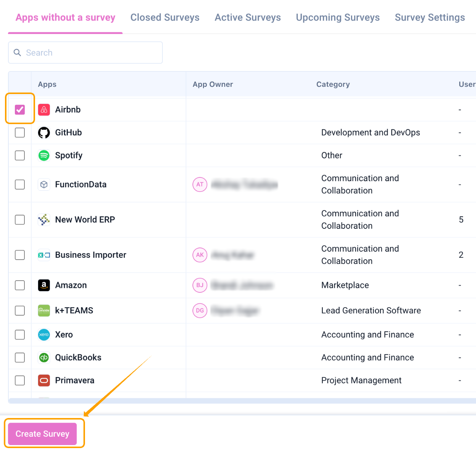Click the Airbnb app name
The image size is (476, 450).
click(68, 110)
